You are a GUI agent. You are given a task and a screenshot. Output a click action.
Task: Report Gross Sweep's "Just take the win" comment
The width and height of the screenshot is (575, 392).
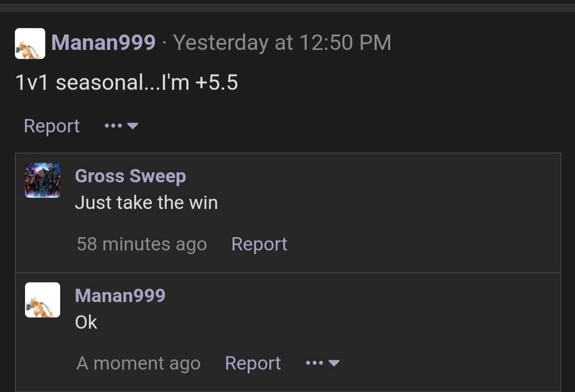point(259,244)
